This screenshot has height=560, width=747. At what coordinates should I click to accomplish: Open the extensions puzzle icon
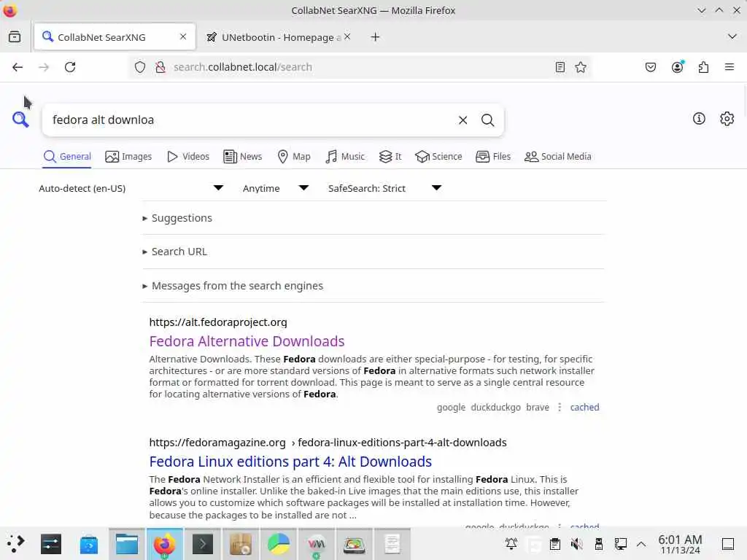click(x=703, y=67)
